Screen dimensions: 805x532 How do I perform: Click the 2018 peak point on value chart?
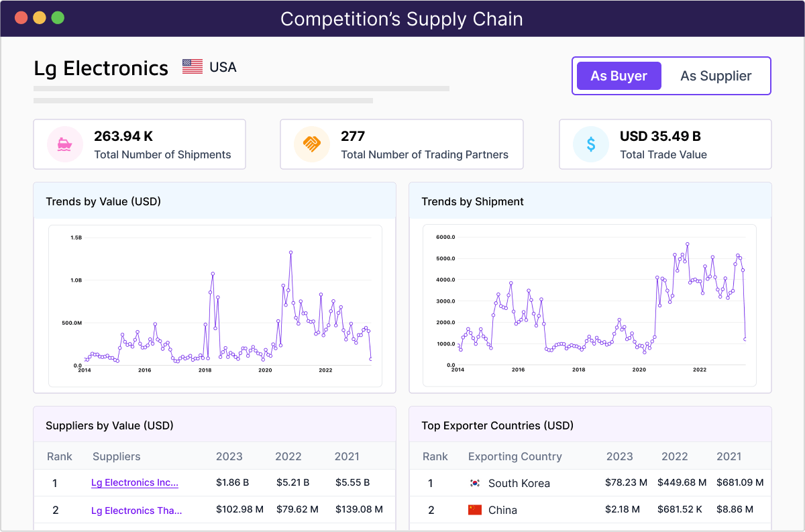click(213, 274)
